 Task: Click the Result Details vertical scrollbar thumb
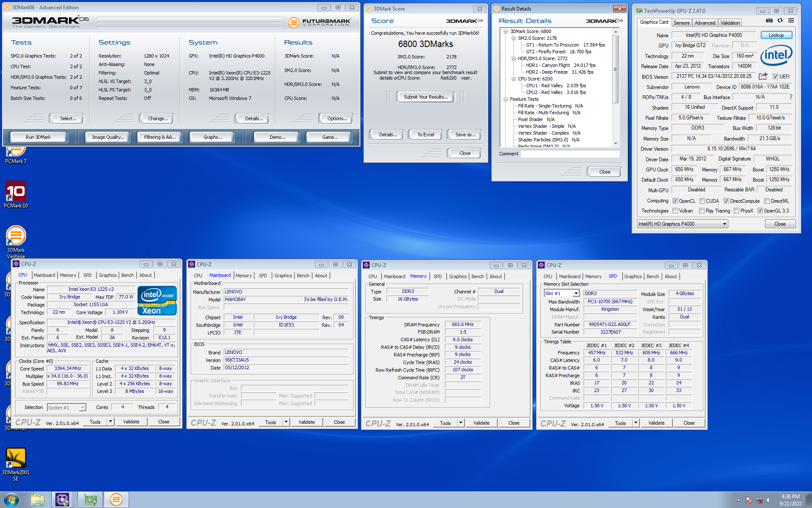615,69
